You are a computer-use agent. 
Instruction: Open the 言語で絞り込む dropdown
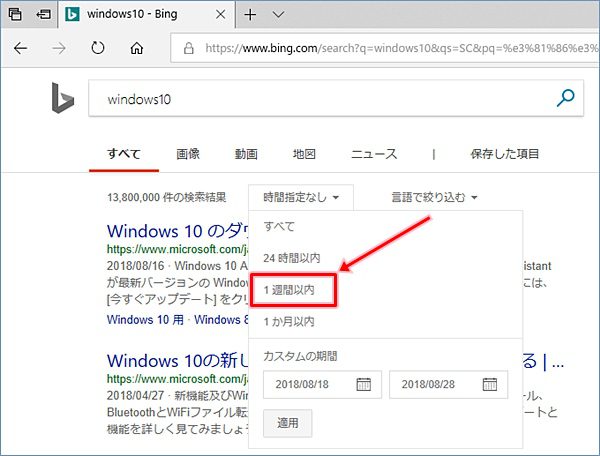(x=434, y=197)
